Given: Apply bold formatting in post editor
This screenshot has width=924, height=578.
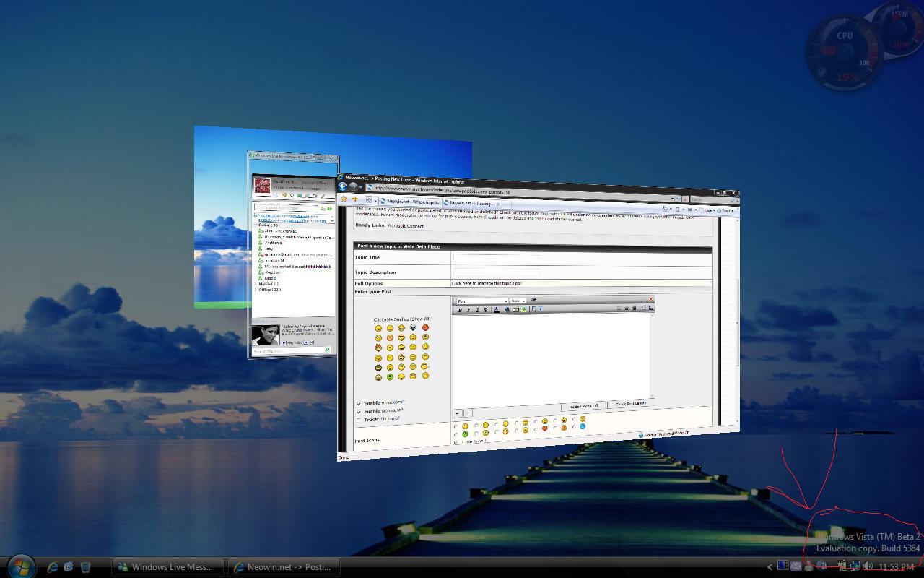Looking at the screenshot, I should click(460, 310).
